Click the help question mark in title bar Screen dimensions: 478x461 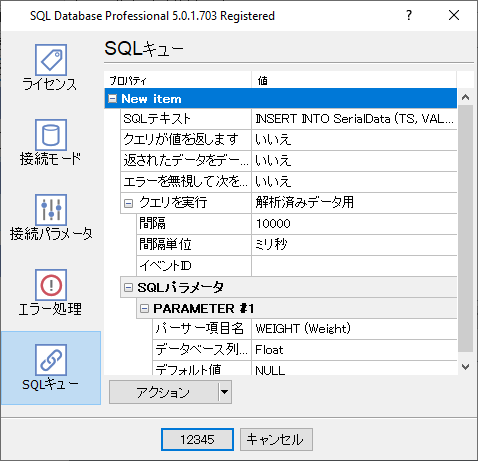click(x=409, y=15)
